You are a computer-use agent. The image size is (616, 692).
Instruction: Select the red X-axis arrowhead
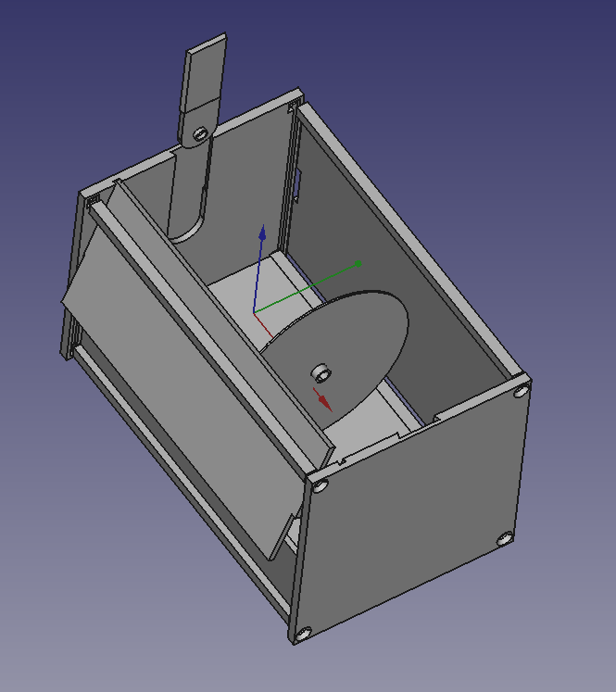(x=325, y=402)
